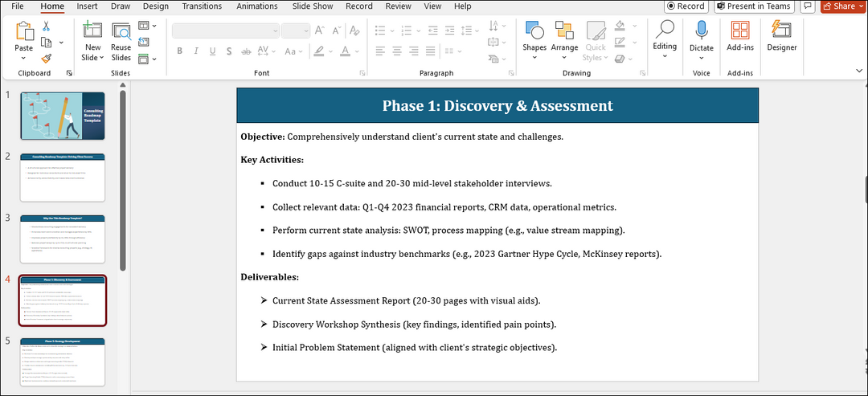Screen dimensions: 868x396
Task: Click the Dictate microphone icon
Action: tap(702, 31)
